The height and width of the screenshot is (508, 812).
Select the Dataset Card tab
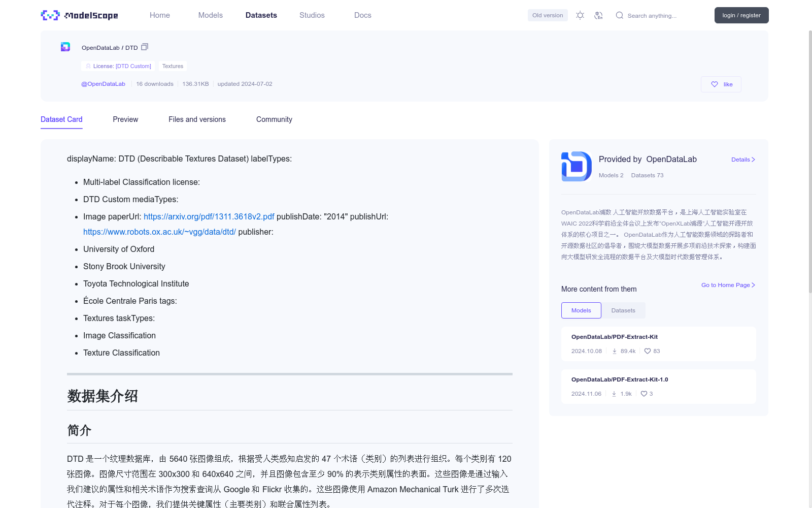click(x=61, y=119)
